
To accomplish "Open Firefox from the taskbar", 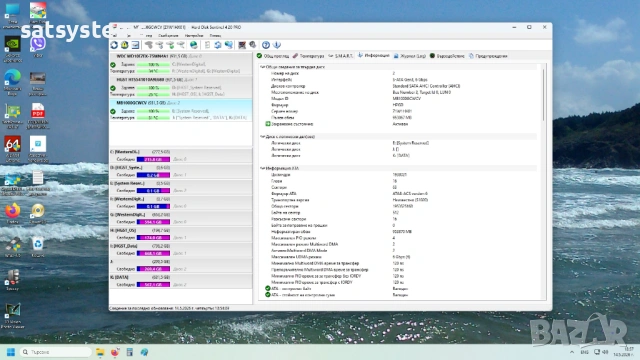I will point(115,352).
